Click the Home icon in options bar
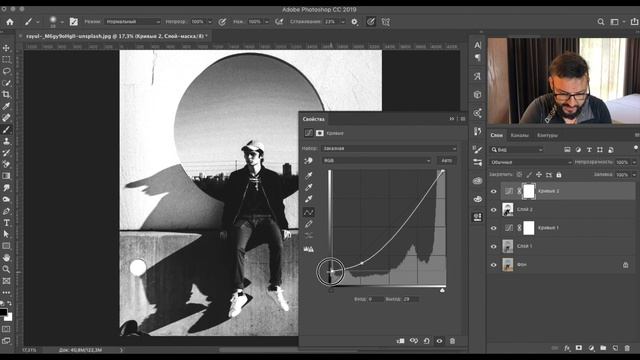The image size is (640, 360). point(10,22)
